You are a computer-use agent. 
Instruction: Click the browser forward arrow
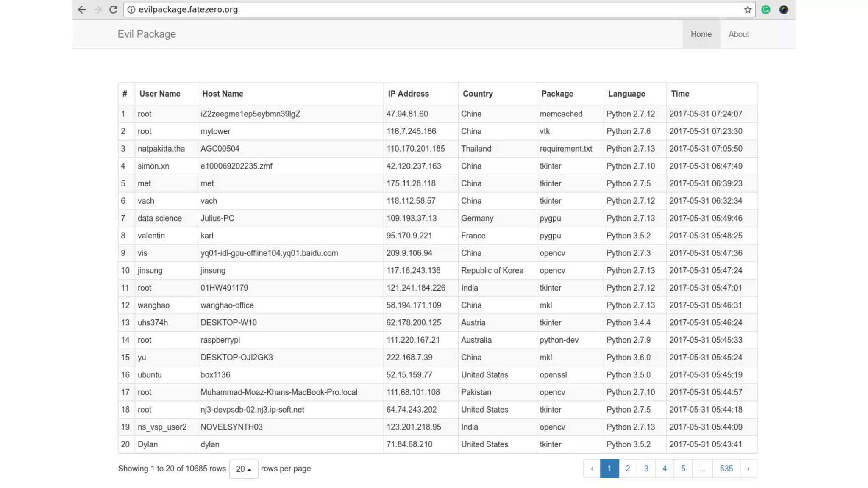click(97, 9)
